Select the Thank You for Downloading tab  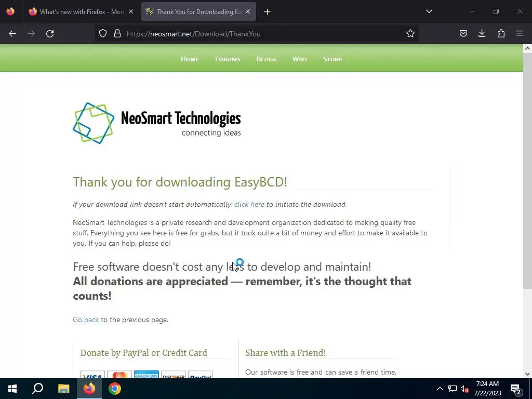pyautogui.click(x=198, y=11)
